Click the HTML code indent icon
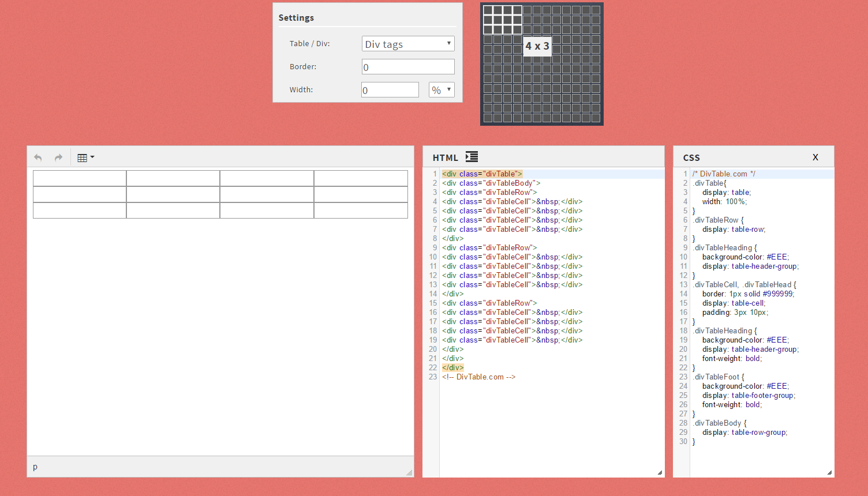Viewport: 868px width, 496px height. [x=472, y=157]
